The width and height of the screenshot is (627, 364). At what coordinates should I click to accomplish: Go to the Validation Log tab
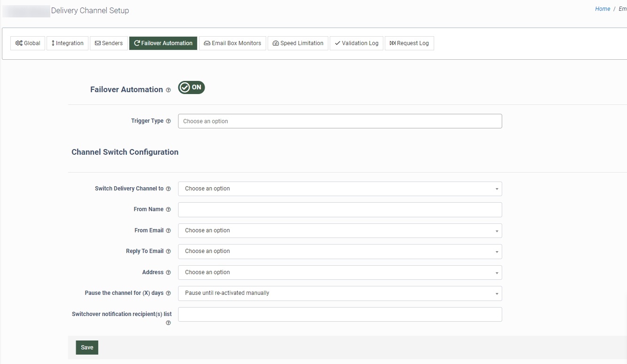pos(357,43)
